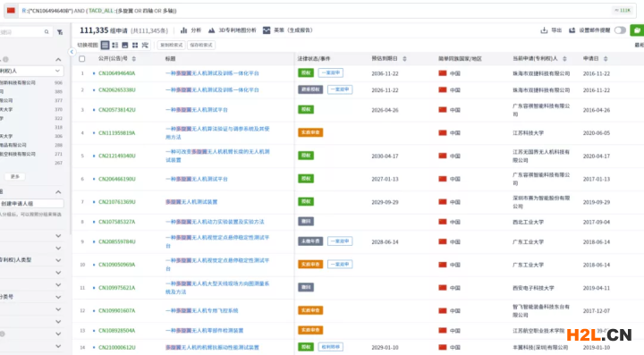Open patent CN205738142U link
Viewport: 644px width, 355px height.
point(116,110)
